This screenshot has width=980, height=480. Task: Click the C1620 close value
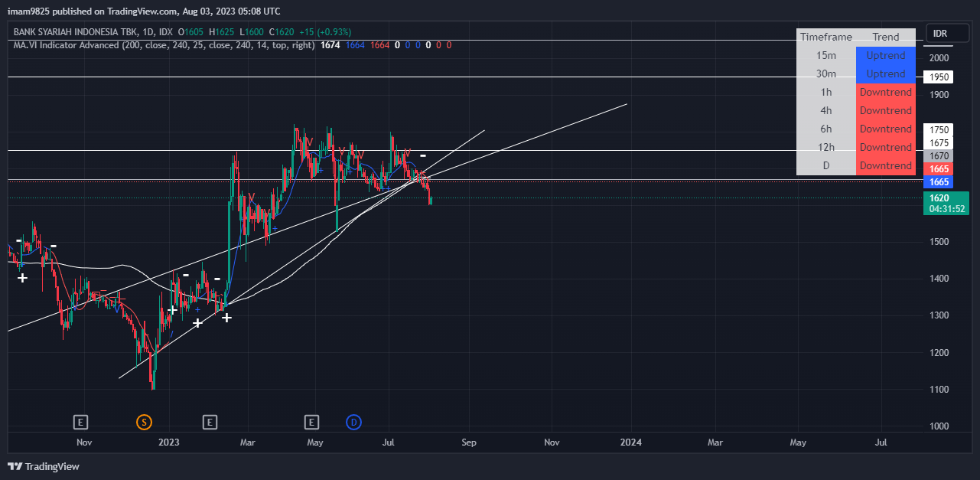coord(282,33)
